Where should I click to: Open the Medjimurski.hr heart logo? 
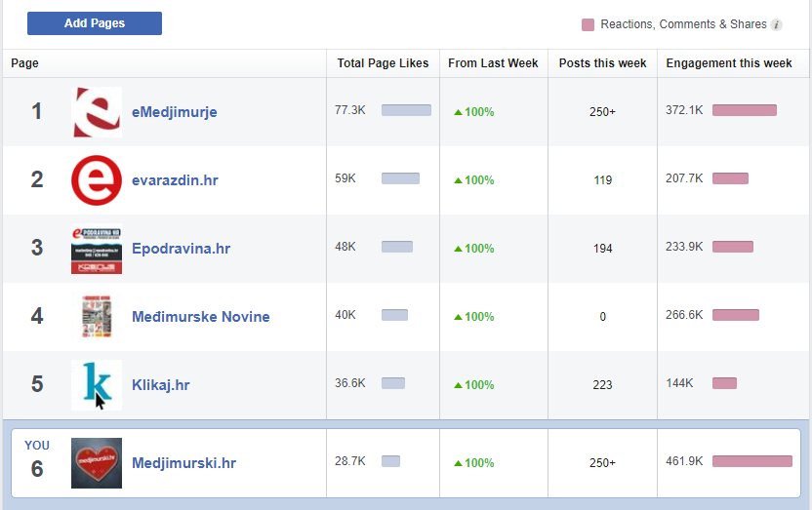coord(97,463)
